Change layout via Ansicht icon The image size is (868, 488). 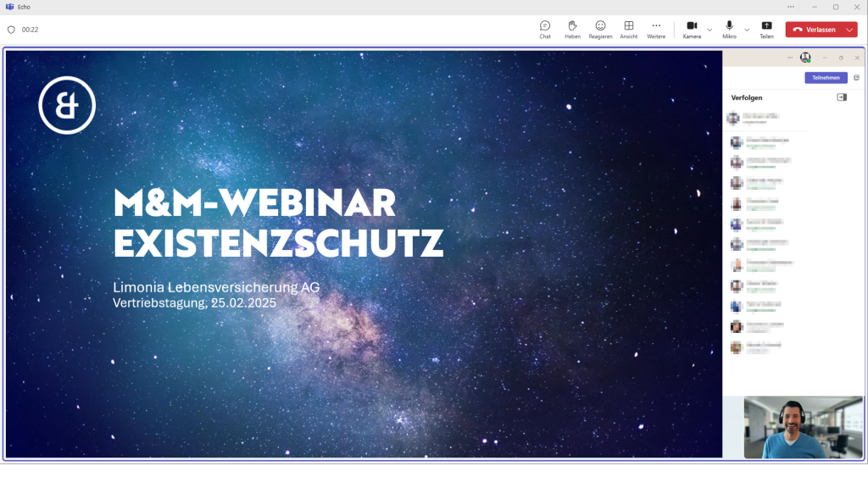pyautogui.click(x=628, y=30)
